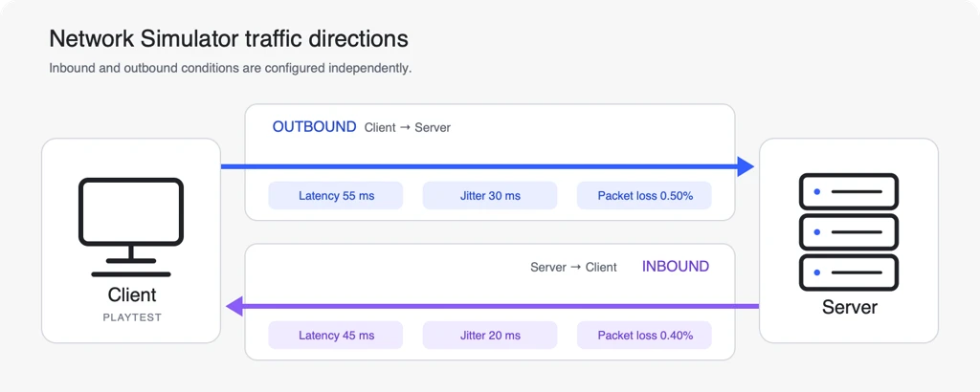This screenshot has height=392, width=980.
Task: Click inbound Packet loss 0.40% chip
Action: (644, 336)
